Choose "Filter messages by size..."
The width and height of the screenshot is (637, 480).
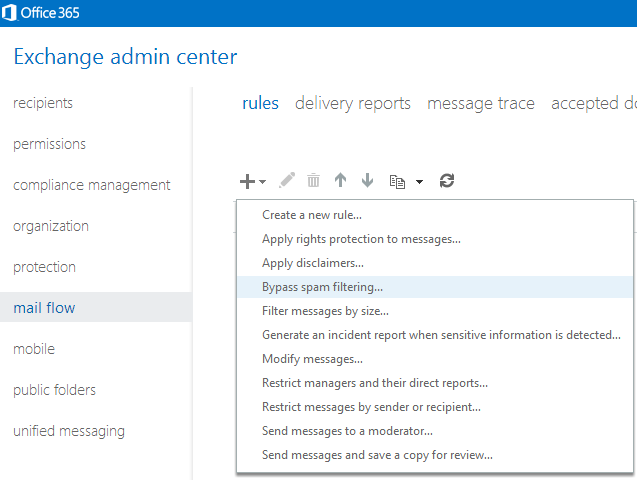[325, 311]
